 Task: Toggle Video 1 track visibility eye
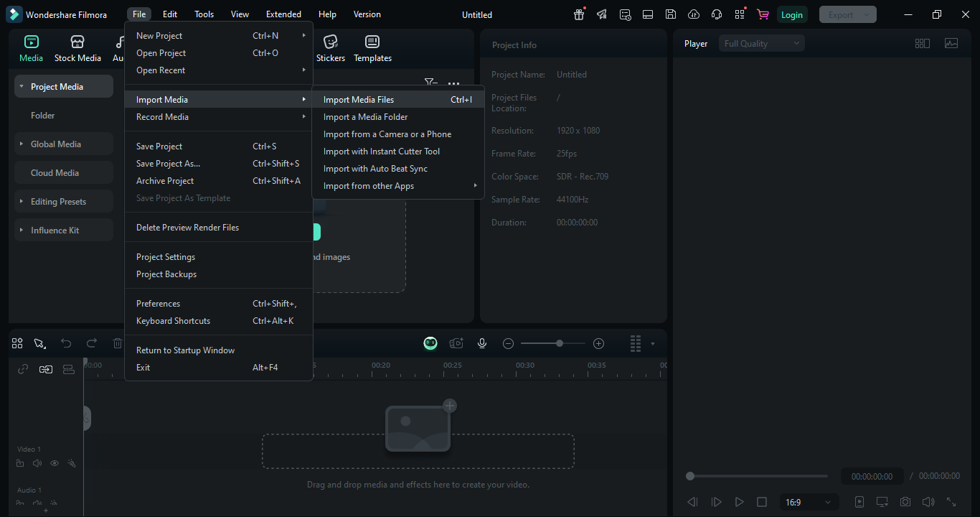55,463
